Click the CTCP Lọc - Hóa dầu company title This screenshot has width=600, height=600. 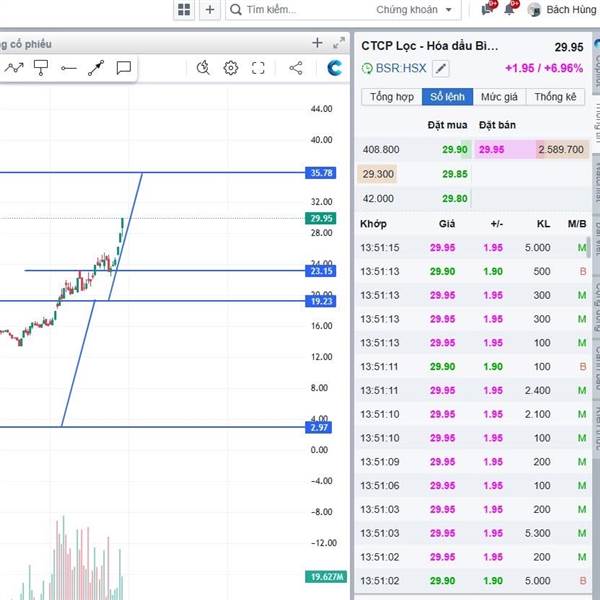[x=430, y=46]
